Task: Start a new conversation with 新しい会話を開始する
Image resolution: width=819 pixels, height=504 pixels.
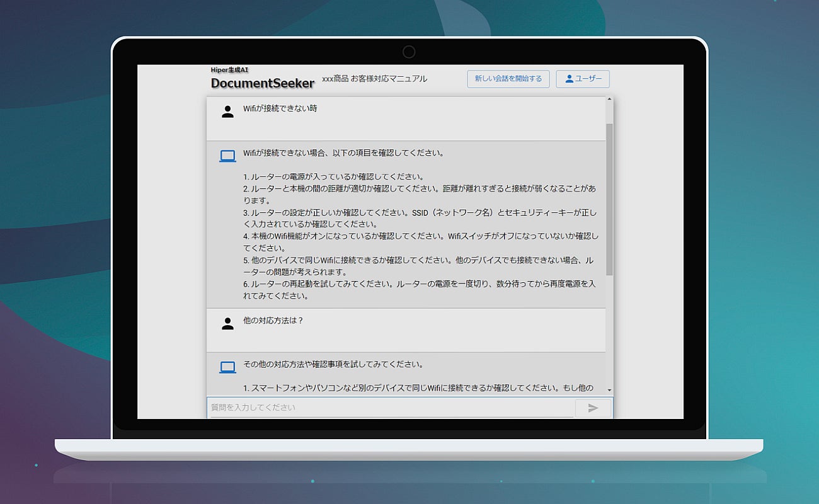Action: (508, 79)
